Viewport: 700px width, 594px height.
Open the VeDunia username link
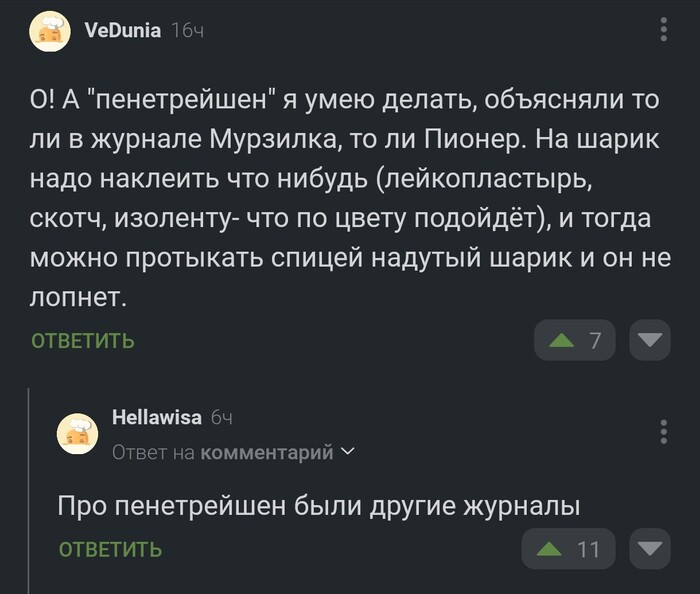(123, 30)
